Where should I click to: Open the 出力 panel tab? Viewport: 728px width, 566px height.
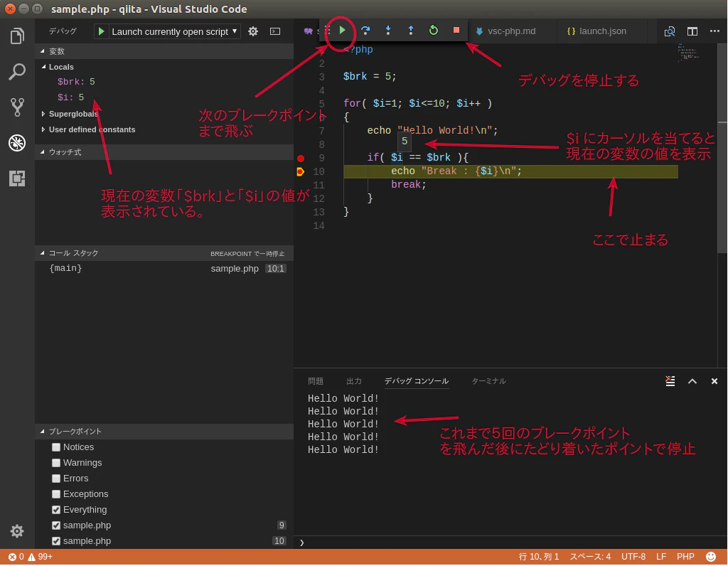click(x=354, y=381)
